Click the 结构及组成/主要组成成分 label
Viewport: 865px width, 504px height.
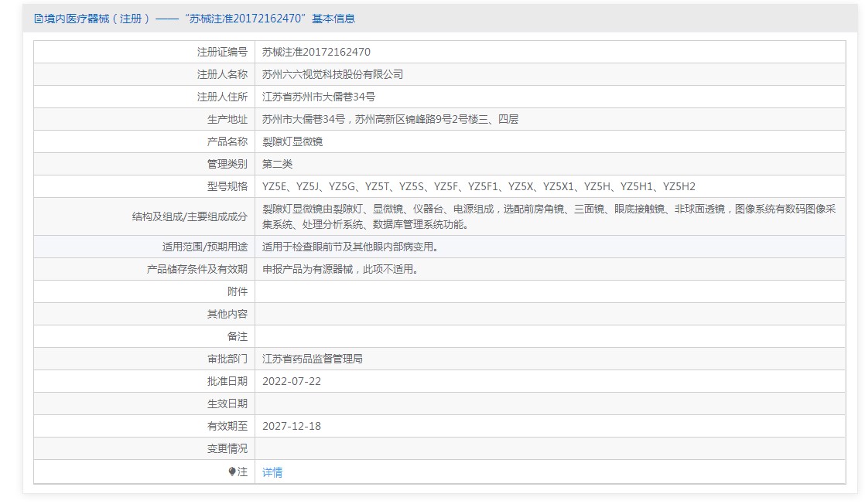pyautogui.click(x=190, y=216)
